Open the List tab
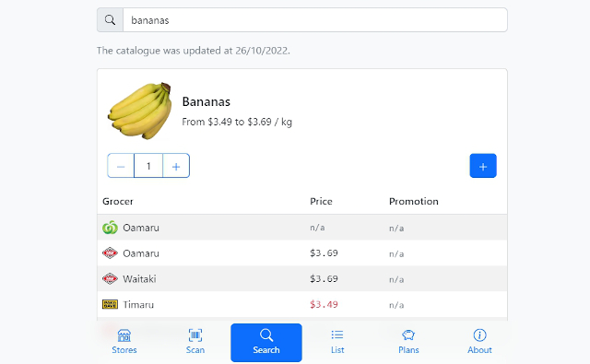This screenshot has height=364, width=590. [x=337, y=342]
